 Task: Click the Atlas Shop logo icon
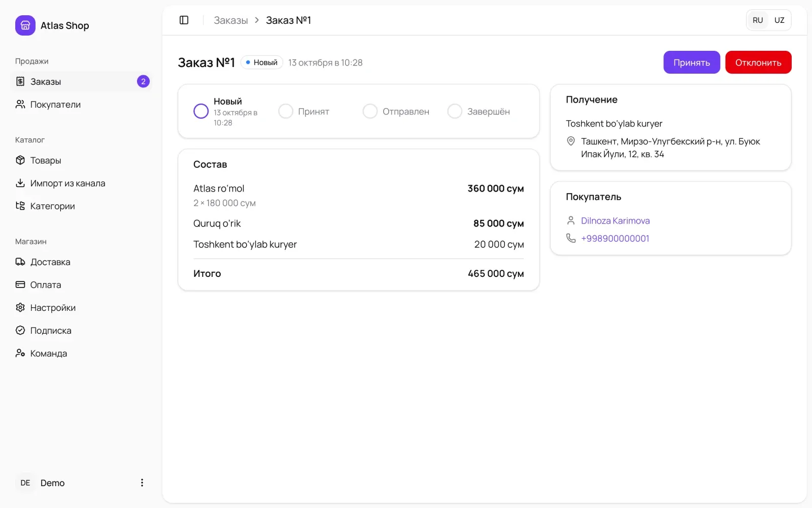(x=25, y=25)
